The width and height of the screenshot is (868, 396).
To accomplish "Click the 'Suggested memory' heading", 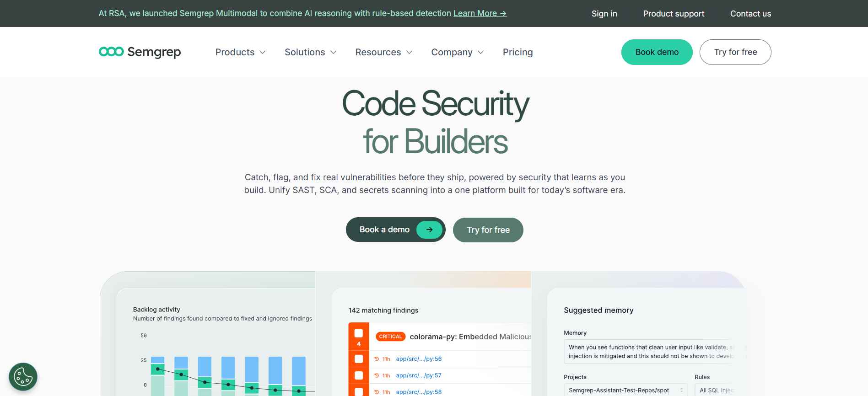I will (598, 310).
